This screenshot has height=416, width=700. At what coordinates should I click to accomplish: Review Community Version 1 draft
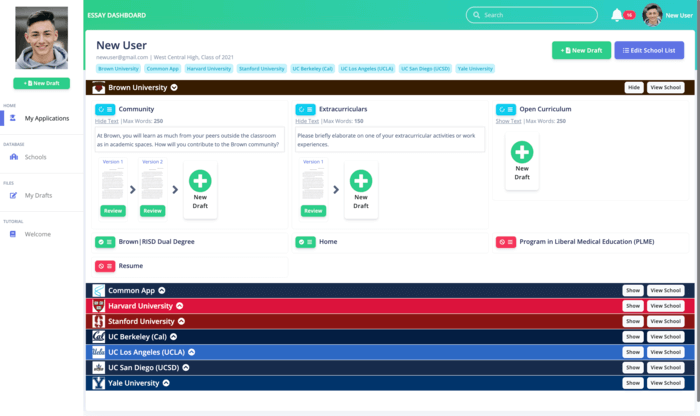113,211
